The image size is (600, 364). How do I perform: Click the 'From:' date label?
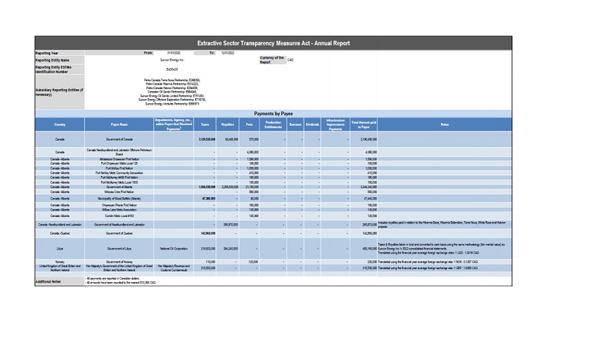coord(148,53)
